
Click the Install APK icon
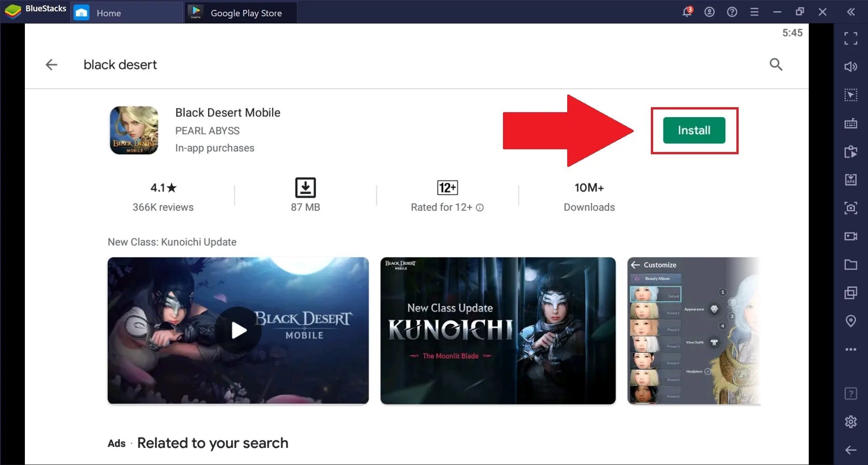(x=850, y=180)
